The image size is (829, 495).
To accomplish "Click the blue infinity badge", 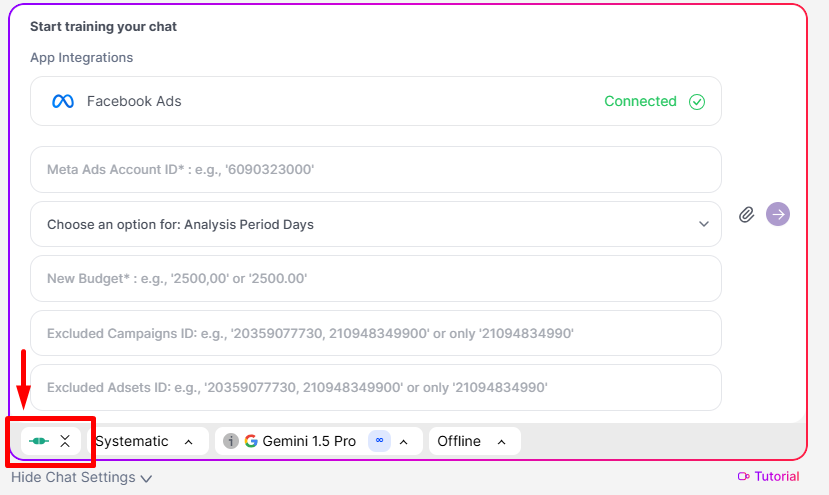I will click(x=379, y=441).
